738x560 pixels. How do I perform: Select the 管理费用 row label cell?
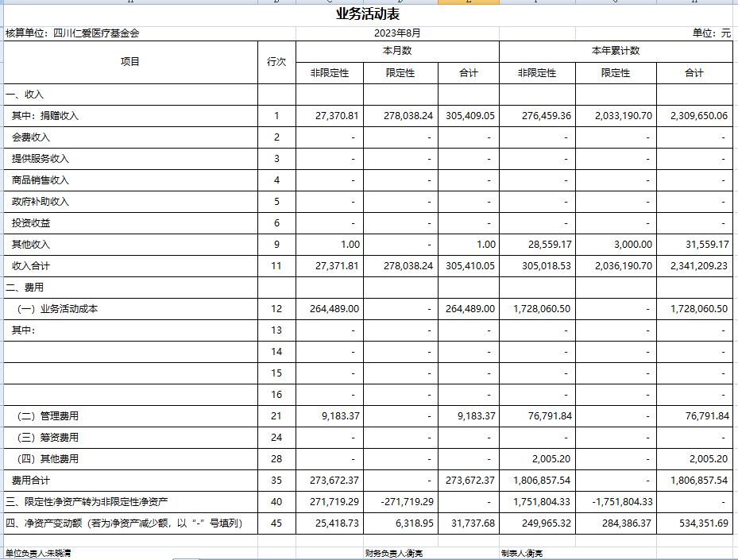tap(48, 416)
